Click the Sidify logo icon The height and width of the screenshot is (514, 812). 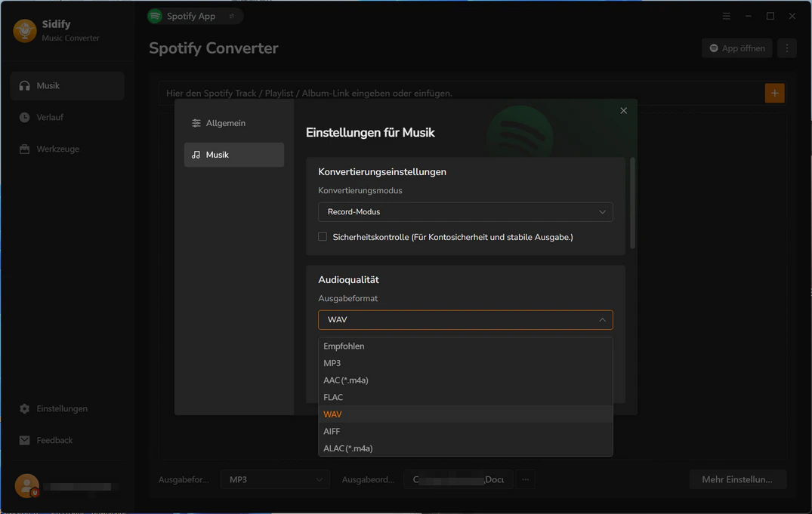(x=24, y=30)
